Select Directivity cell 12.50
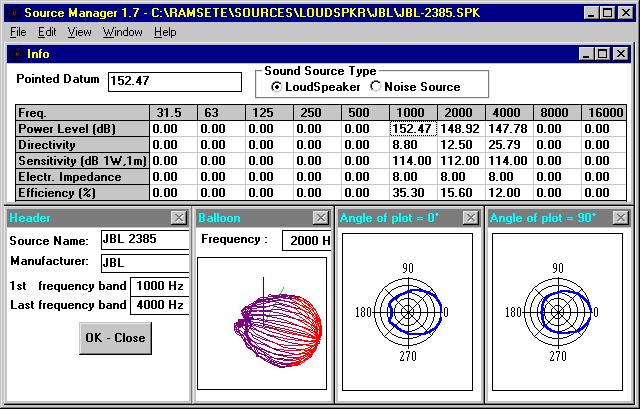640x409 pixels. (461, 145)
